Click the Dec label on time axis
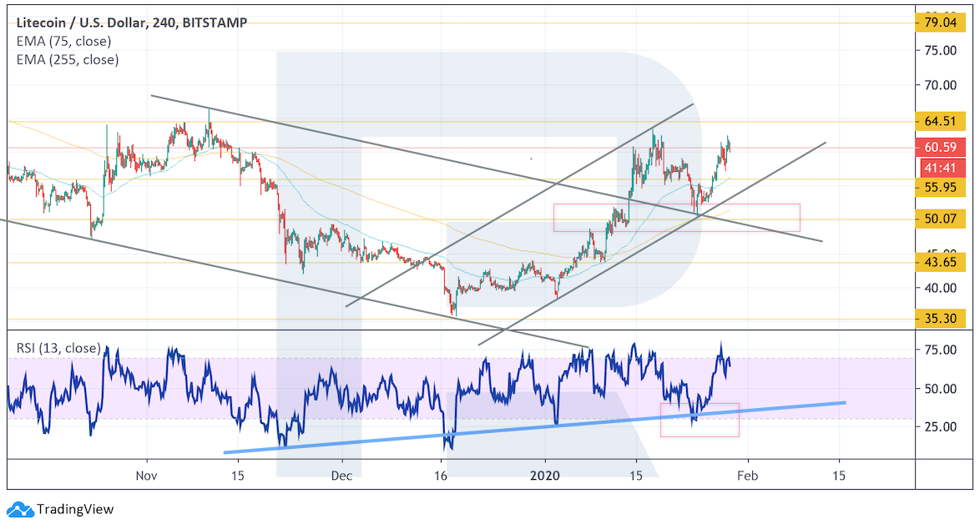Viewport: 980px width, 529px height. coord(342,474)
